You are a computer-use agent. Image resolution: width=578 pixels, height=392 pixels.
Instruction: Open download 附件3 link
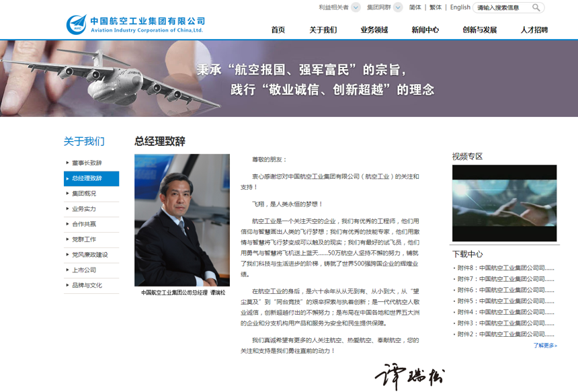tap(505, 323)
